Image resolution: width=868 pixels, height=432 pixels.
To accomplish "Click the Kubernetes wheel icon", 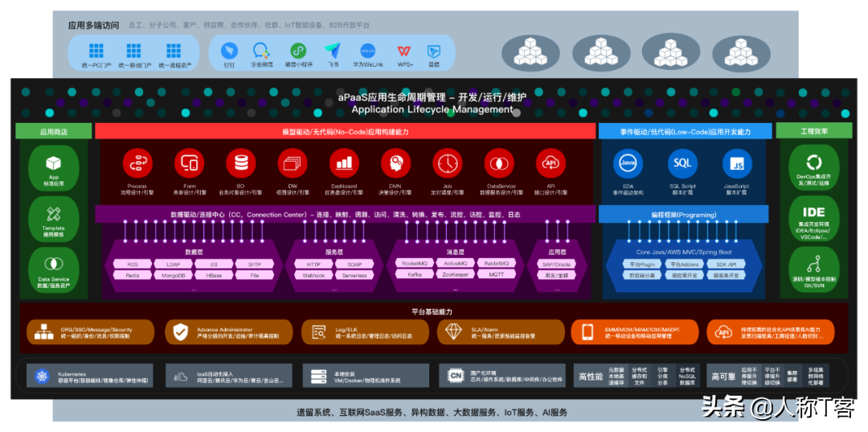I will click(43, 376).
